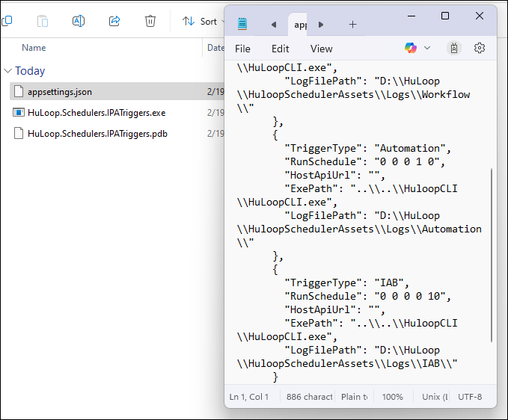This screenshot has height=420, width=508.
Task: Click the Paste icon in Explorer toolbar
Action: pos(43,21)
